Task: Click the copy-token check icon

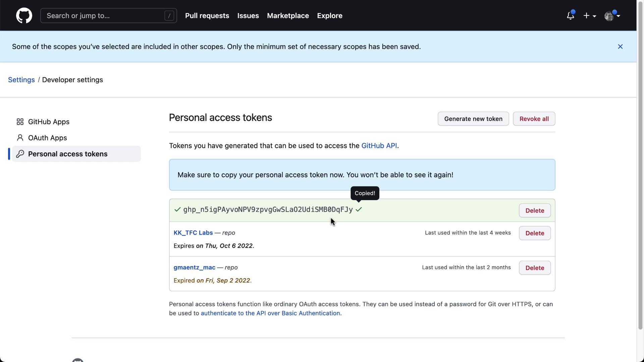Action: (x=359, y=209)
